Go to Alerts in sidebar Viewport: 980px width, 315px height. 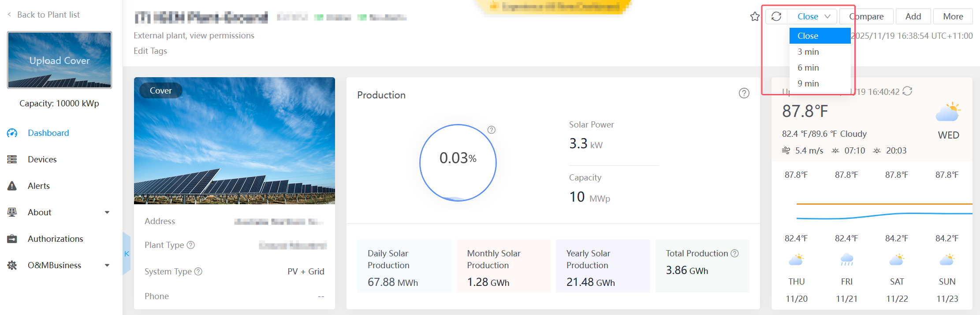click(x=39, y=186)
